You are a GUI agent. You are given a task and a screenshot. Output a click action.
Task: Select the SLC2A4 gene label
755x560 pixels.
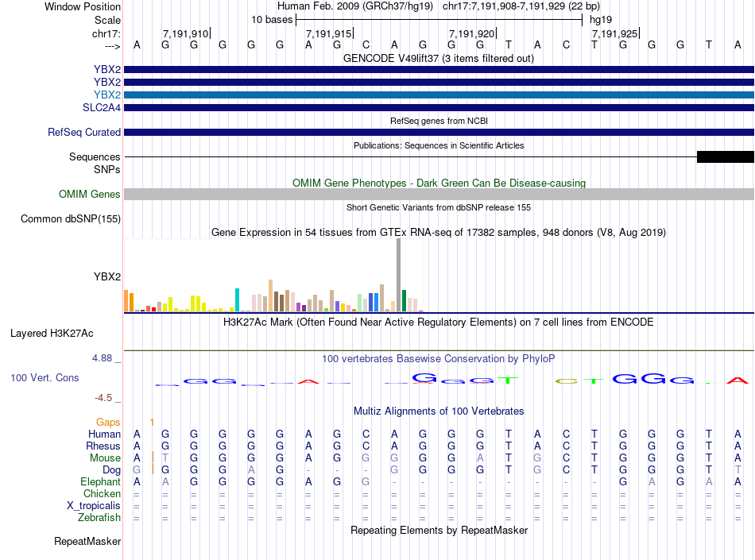click(x=102, y=107)
